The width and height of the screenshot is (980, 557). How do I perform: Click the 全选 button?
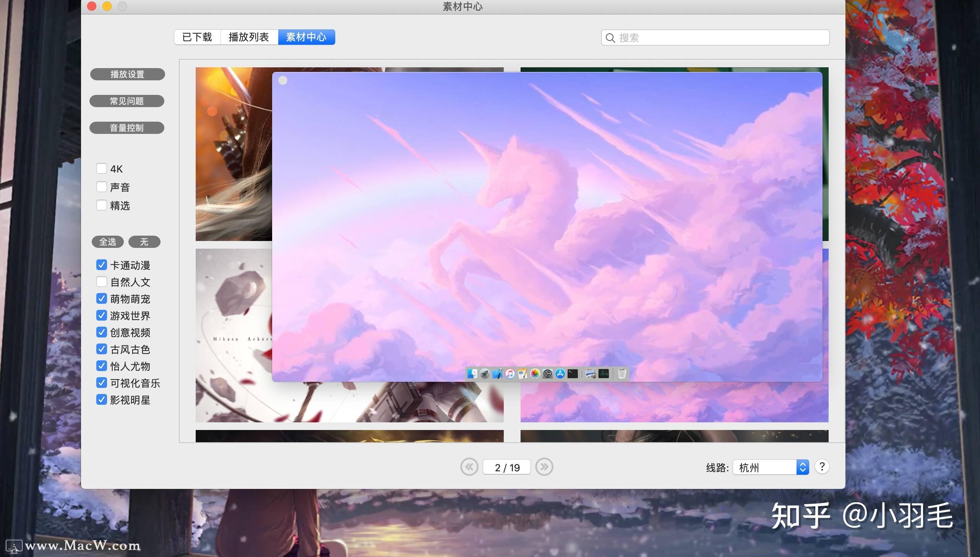click(107, 241)
